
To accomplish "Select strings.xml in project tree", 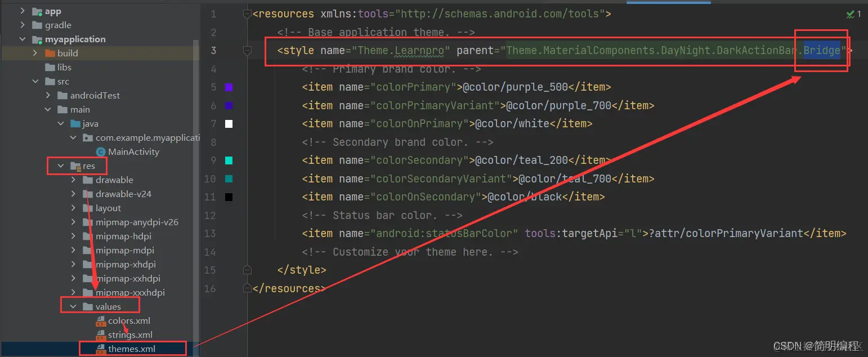I will [x=130, y=334].
